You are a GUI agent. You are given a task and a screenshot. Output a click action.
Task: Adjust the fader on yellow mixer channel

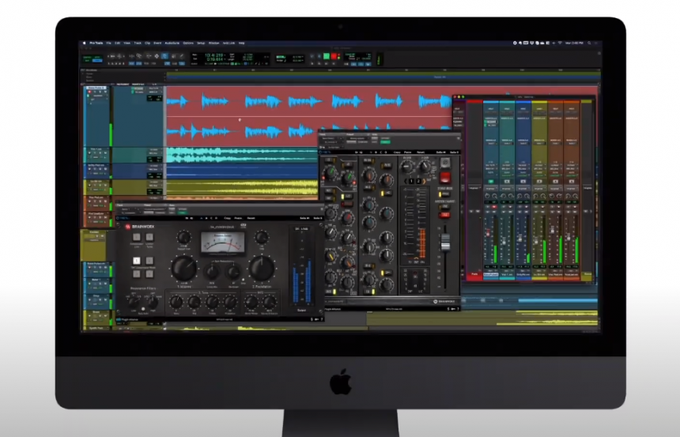click(536, 241)
